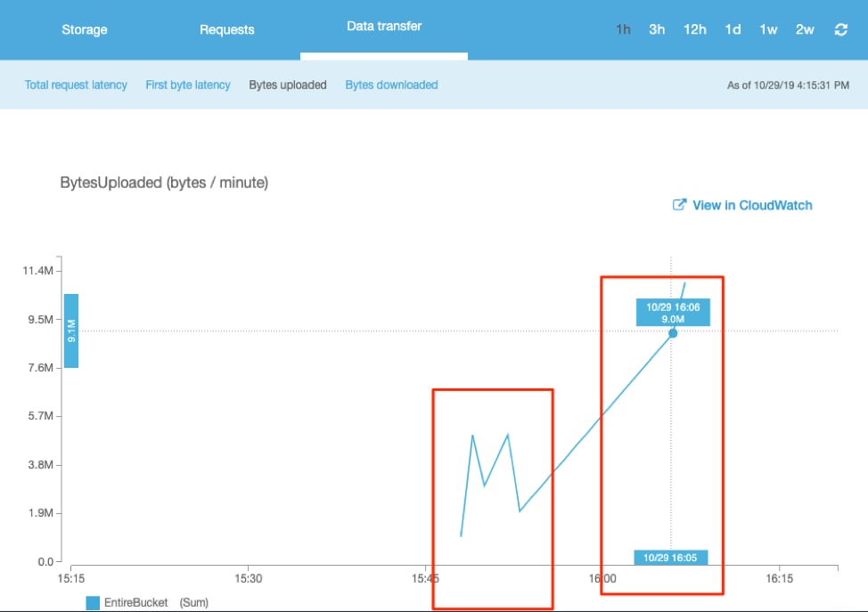
Task: Show the past 1w of data
Action: point(768,29)
